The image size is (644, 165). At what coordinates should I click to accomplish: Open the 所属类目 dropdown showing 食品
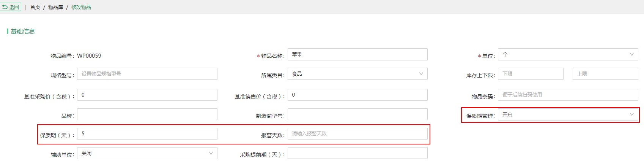tap(357, 74)
